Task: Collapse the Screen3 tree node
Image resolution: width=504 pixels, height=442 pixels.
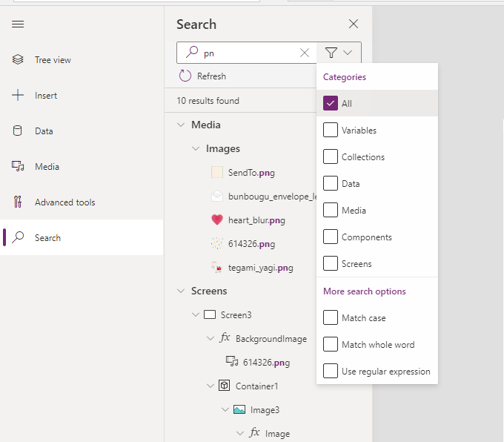Action: click(196, 314)
